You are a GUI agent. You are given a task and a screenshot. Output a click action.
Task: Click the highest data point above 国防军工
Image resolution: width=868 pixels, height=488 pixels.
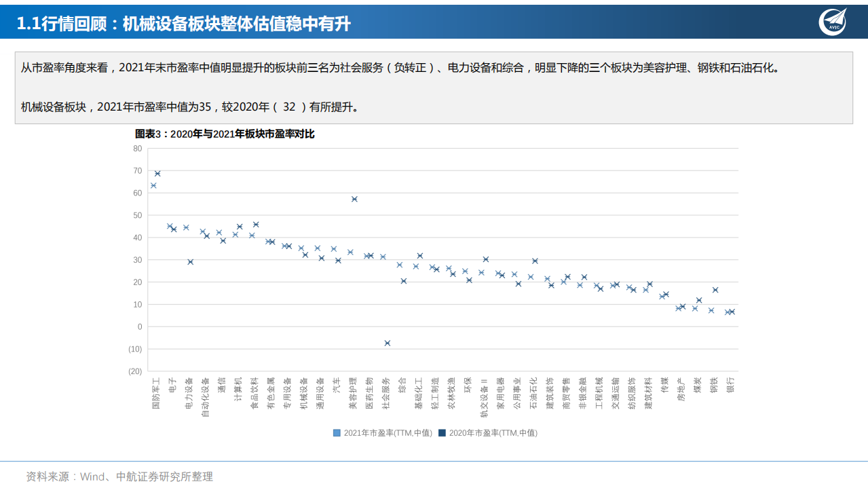click(x=157, y=173)
